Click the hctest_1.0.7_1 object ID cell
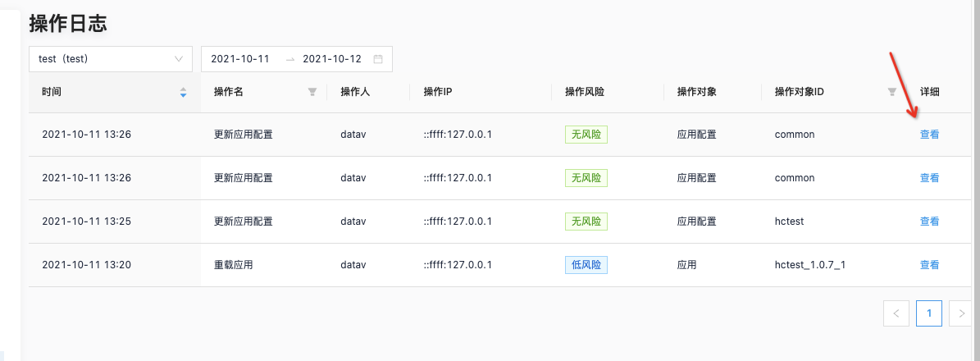This screenshot has height=361, width=980. click(x=810, y=265)
